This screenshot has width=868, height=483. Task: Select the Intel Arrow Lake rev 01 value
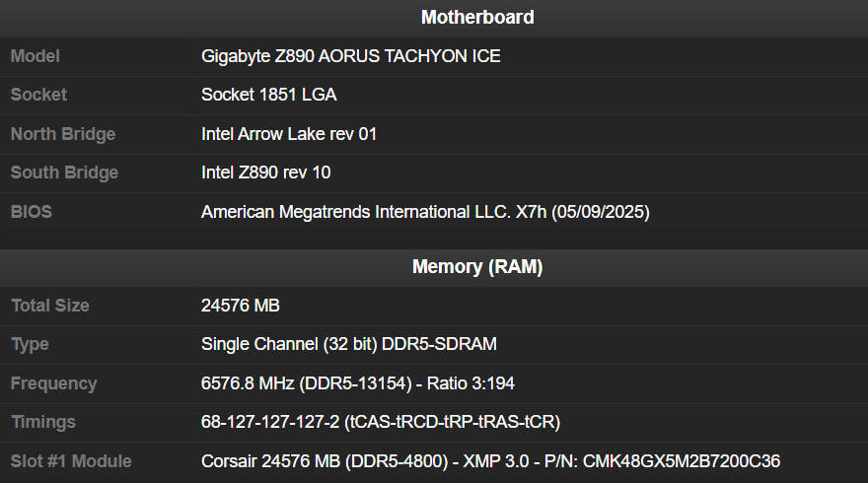click(x=289, y=134)
